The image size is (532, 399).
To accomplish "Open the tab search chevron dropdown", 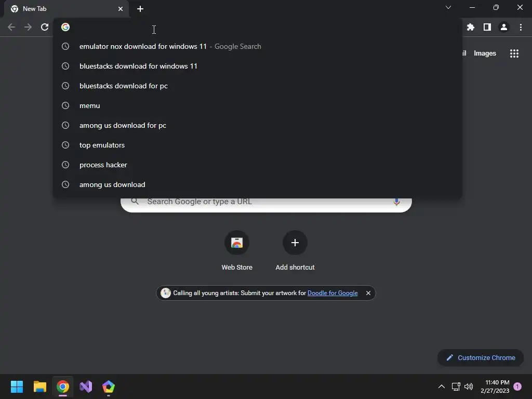I will tap(448, 7).
